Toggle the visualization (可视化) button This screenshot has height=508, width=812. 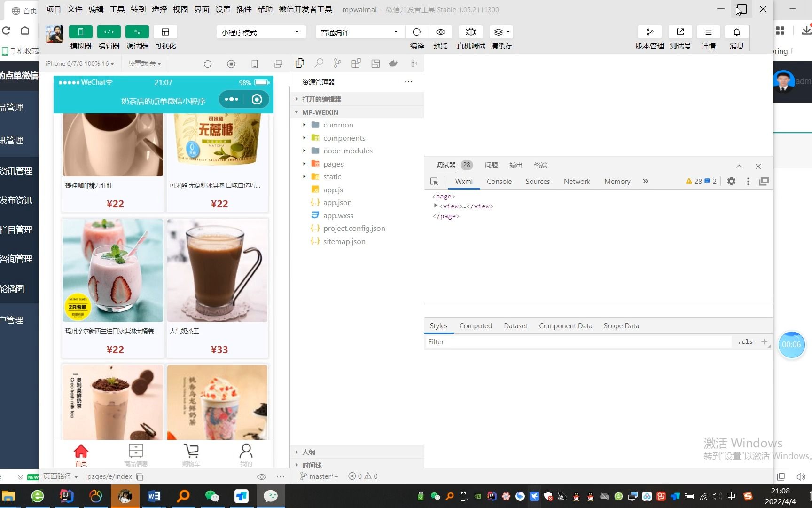165,32
